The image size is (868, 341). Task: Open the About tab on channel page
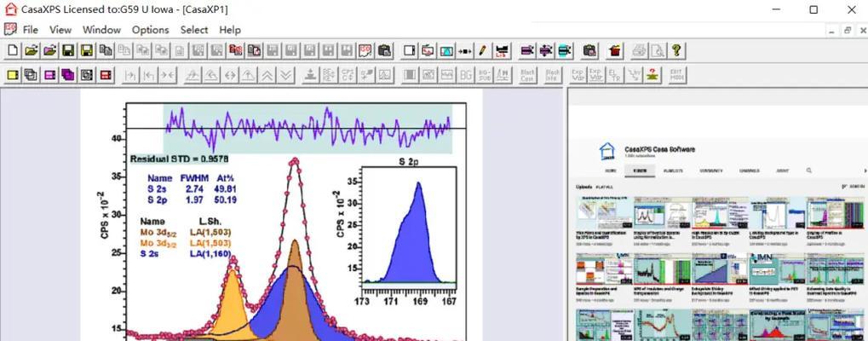point(782,171)
